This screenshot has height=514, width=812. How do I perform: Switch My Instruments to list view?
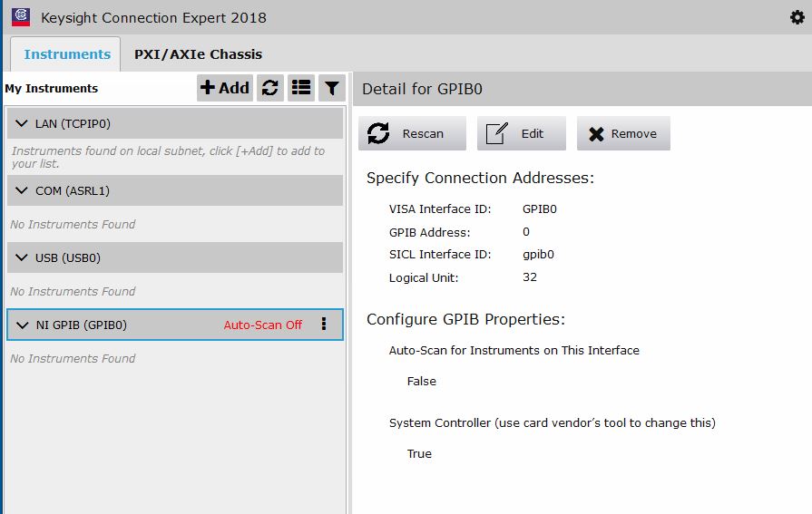coord(301,87)
